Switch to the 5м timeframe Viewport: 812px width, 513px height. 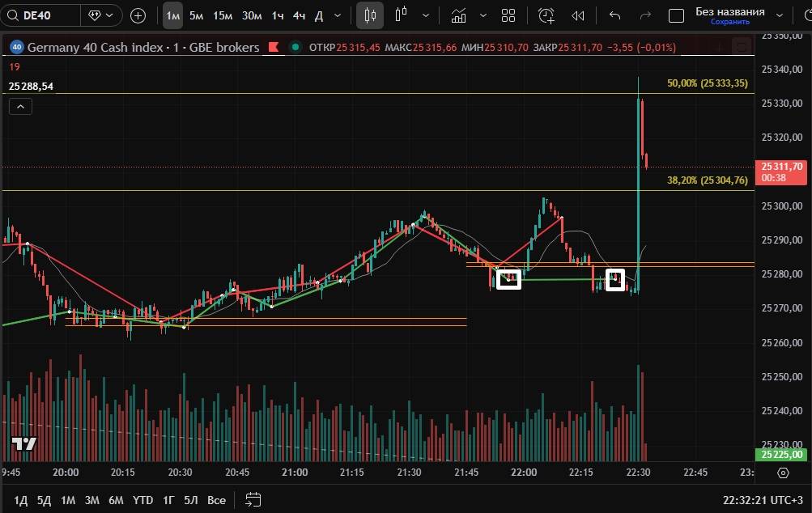197,15
